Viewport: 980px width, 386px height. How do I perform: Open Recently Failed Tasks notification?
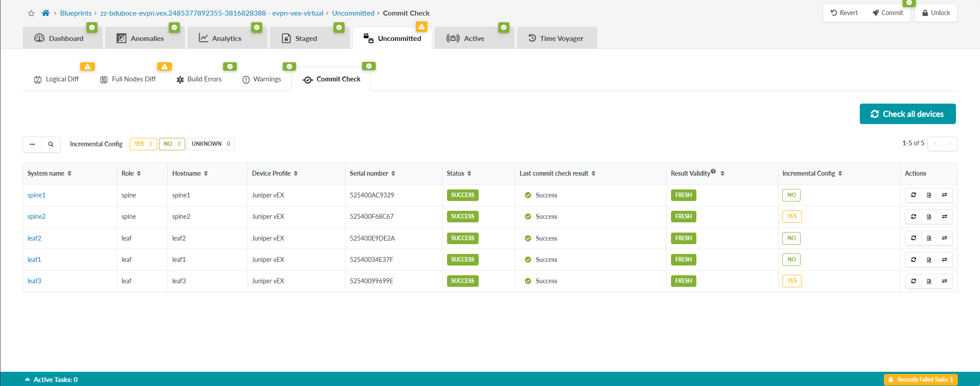[920, 379]
